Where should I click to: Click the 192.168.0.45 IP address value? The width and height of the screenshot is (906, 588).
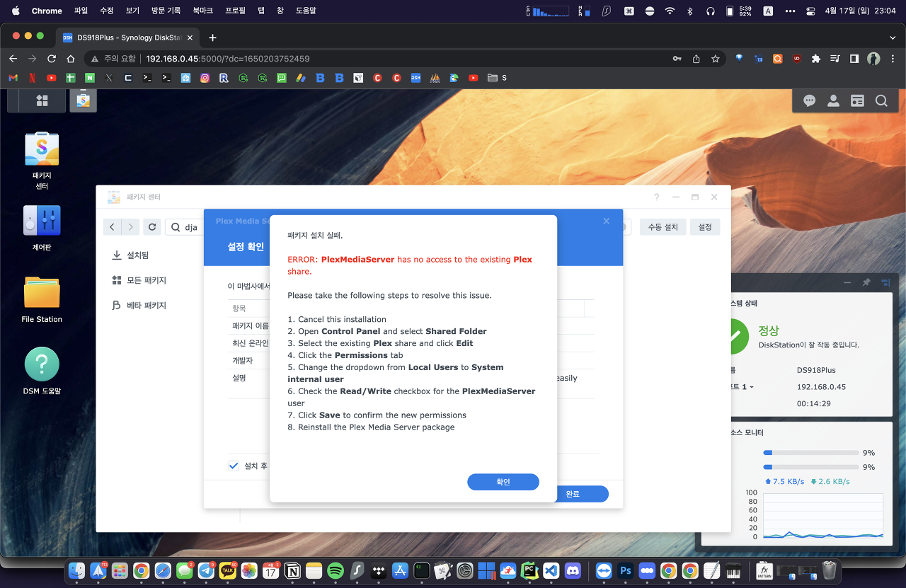point(821,387)
